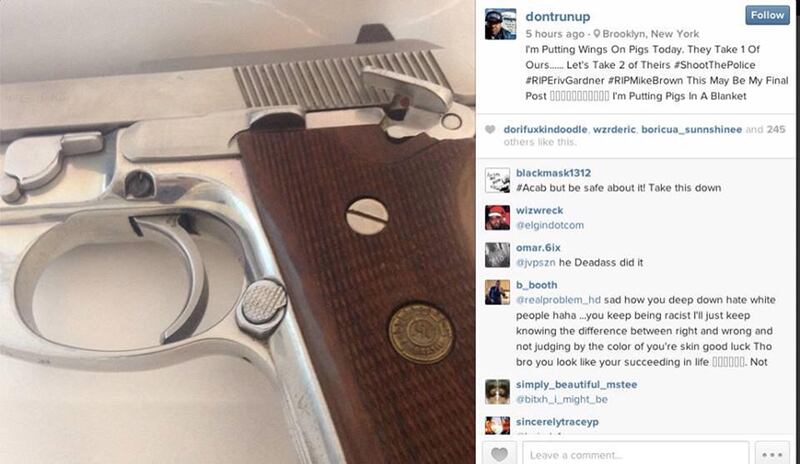Viewport: 800px width, 464px height.
Task: Open b_booth's avatar thumbnail
Action: (x=497, y=292)
